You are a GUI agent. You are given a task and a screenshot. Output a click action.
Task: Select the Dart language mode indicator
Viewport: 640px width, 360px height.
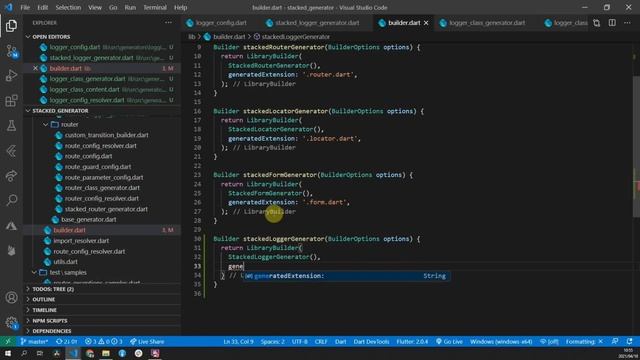coord(340,341)
